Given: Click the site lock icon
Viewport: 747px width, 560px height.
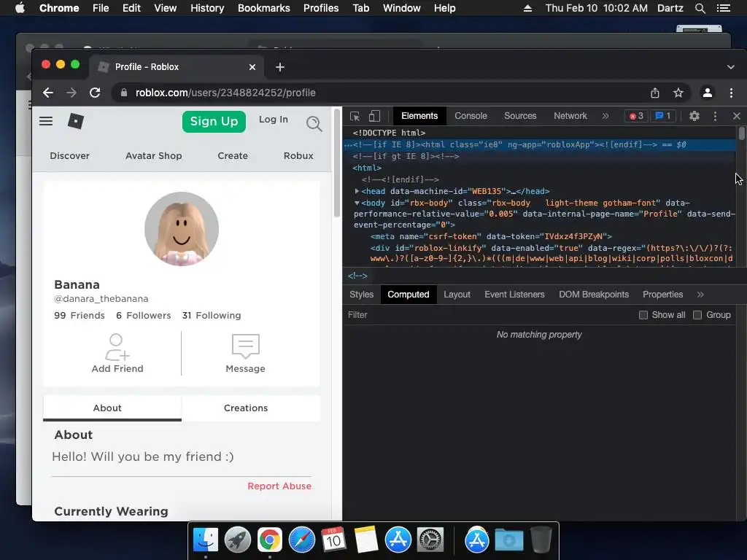Looking at the screenshot, I should [124, 93].
